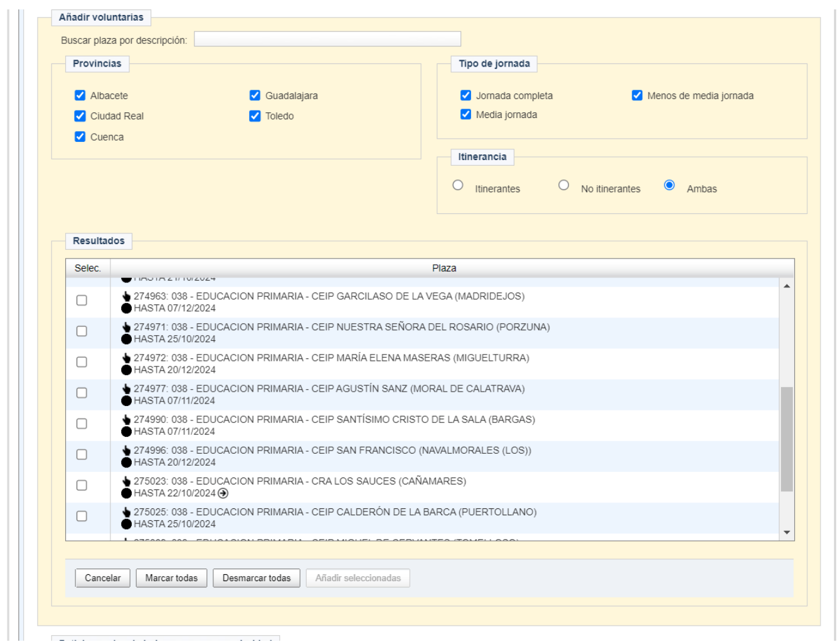Click the black dot beside HASTA 07/11/2024 under Moral de Calatrava

(x=126, y=400)
